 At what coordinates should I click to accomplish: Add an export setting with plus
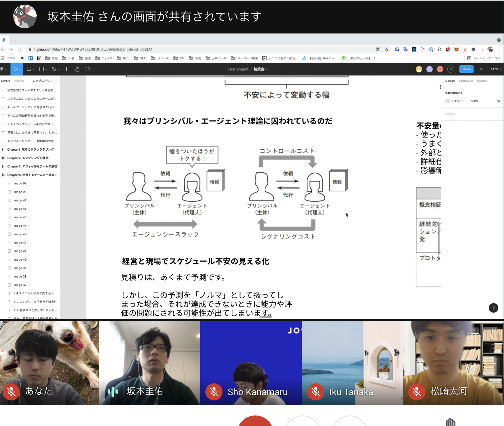click(x=498, y=114)
